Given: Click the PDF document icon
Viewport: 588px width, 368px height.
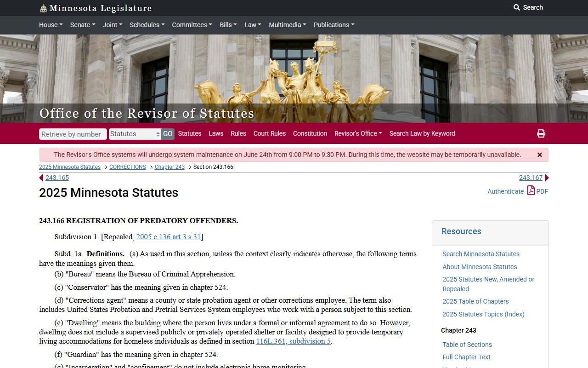Looking at the screenshot, I should click(531, 190).
